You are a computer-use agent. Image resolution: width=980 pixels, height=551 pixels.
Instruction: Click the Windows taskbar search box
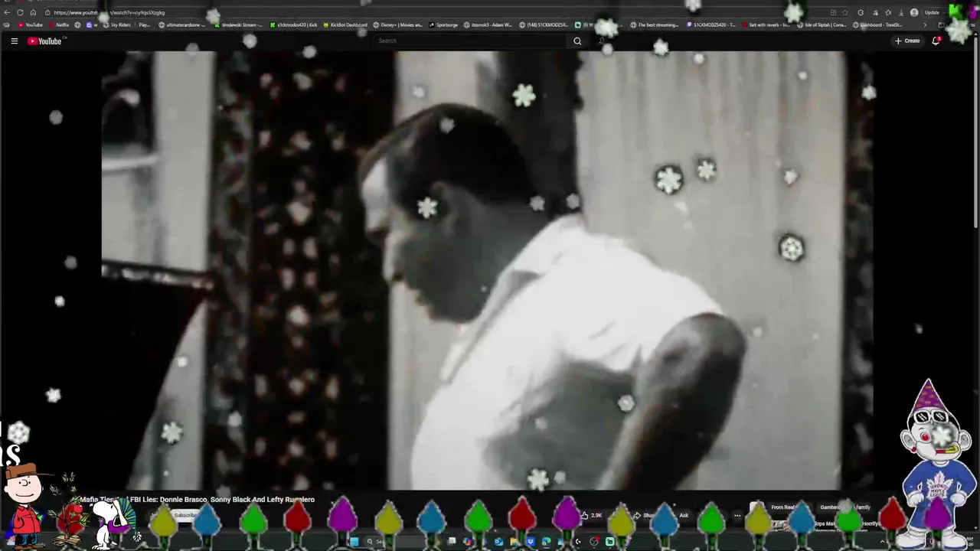[x=394, y=542]
